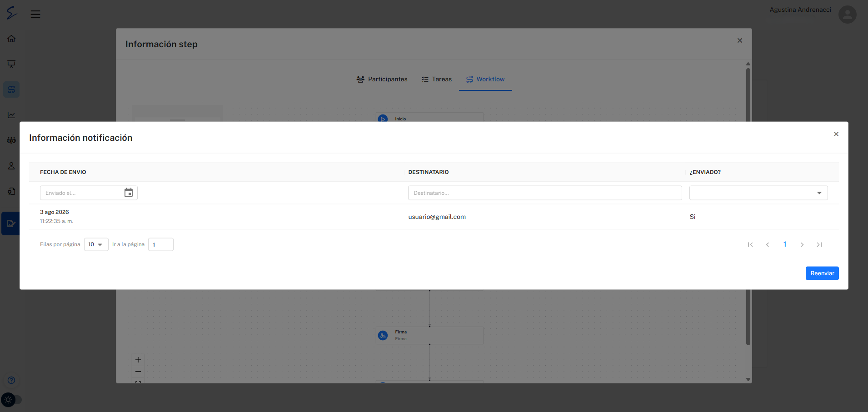868x412 pixels.
Task: Sort by DESTINATARIO column header
Action: pos(428,172)
